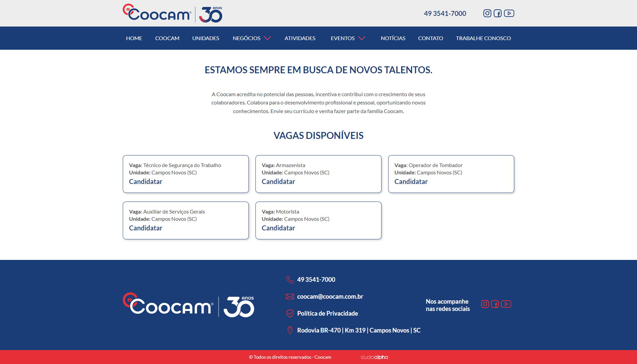Expand the Eventos dropdown arrow
Screen dimensions: 637x364
[362, 38]
